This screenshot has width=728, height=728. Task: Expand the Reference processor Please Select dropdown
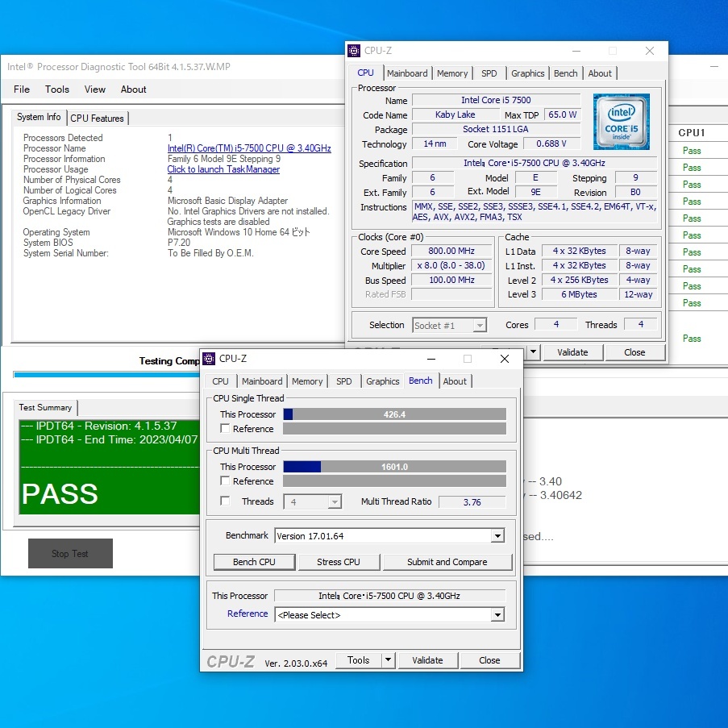coord(497,614)
